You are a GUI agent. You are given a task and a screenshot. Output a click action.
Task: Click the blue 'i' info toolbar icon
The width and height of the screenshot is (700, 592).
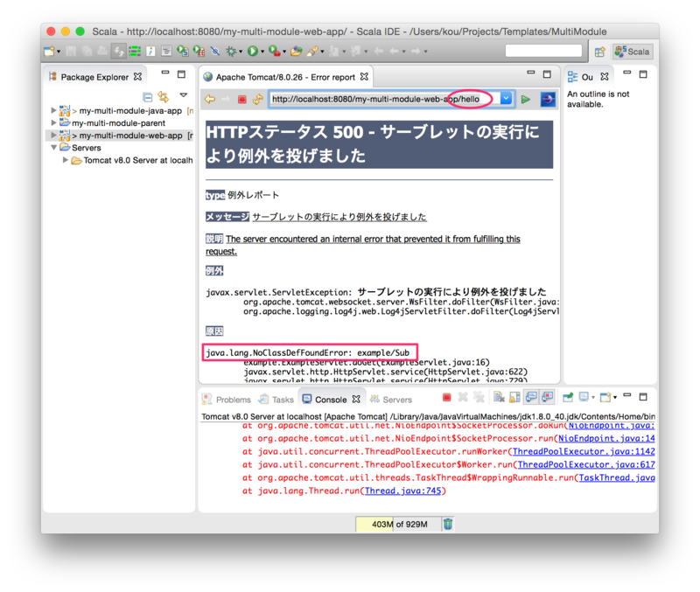pos(150,52)
